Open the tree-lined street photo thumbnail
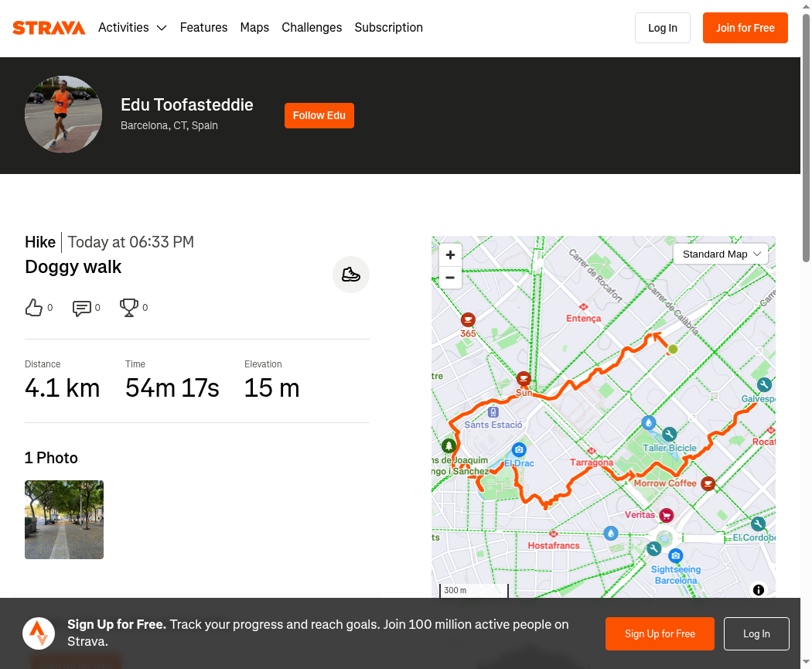This screenshot has width=812, height=669. point(64,520)
